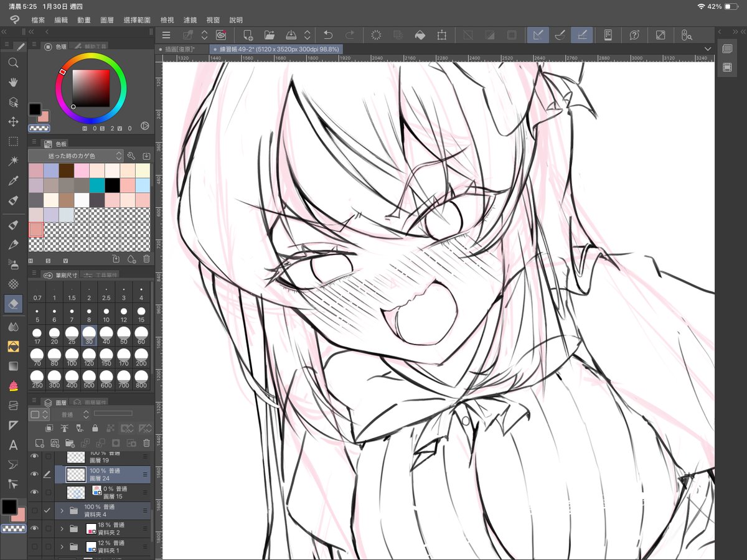Image resolution: width=747 pixels, height=560 pixels.
Task: Select the Decoration pattern tool
Action: [13, 284]
